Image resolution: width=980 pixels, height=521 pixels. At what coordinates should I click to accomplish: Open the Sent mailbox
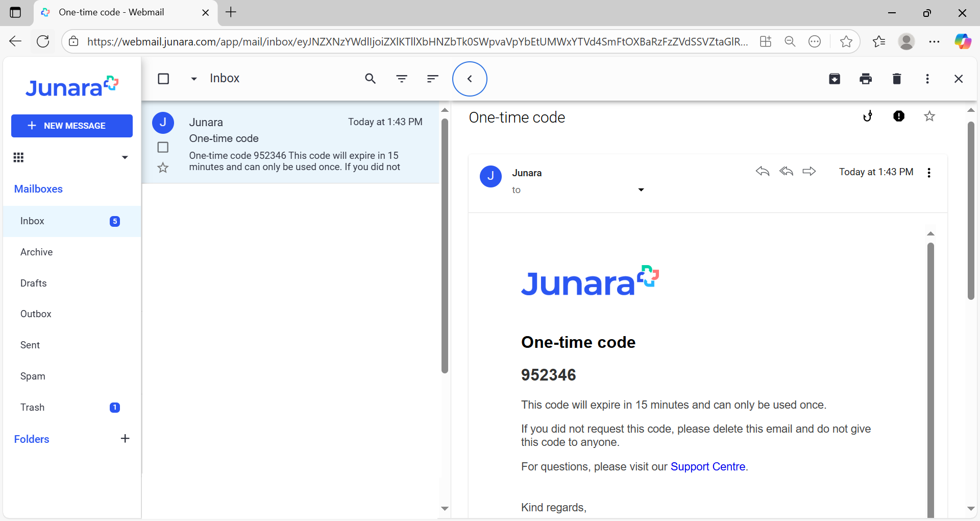click(72, 345)
